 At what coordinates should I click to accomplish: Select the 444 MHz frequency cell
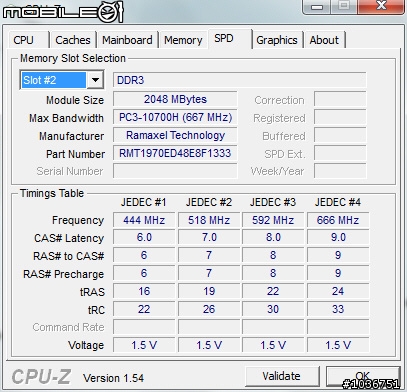(144, 220)
